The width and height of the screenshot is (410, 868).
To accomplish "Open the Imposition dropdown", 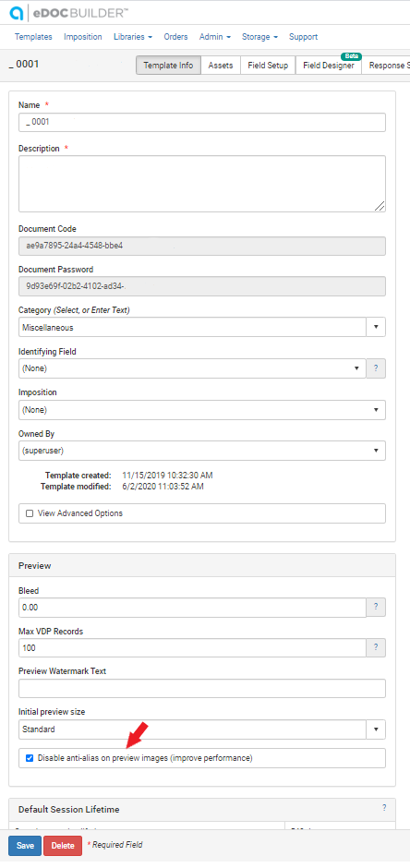I will pyautogui.click(x=202, y=410).
